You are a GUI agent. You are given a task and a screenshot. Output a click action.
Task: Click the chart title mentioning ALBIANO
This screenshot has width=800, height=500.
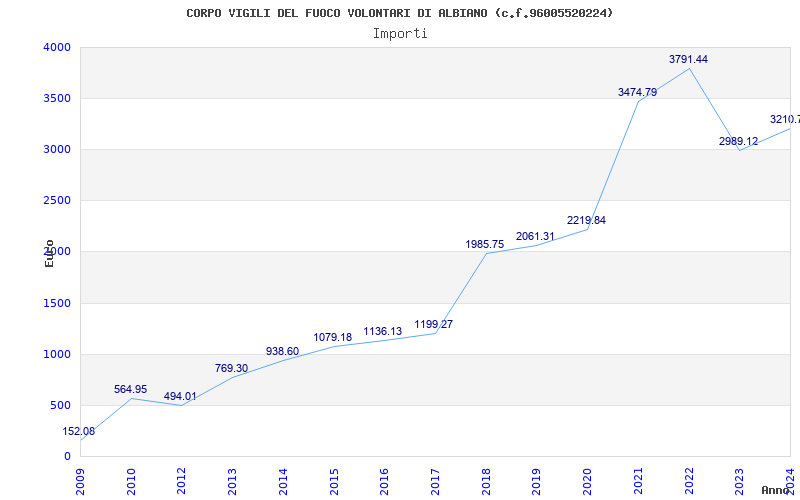coord(399,13)
